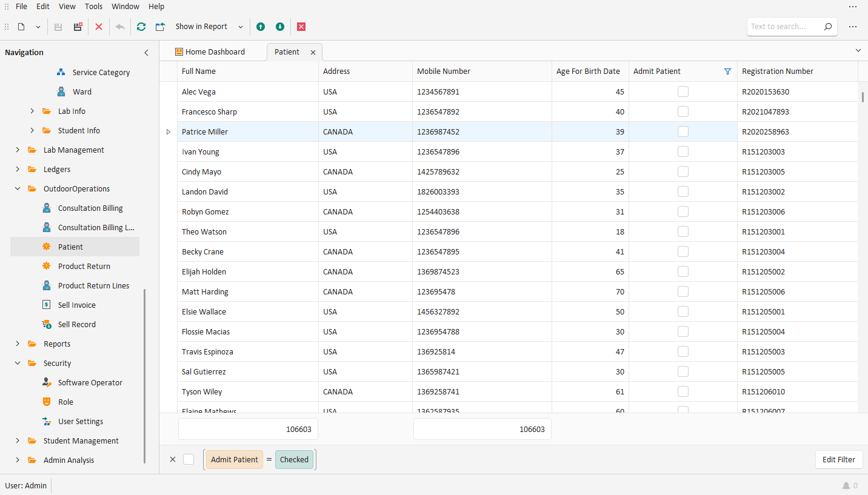Open the new record document icon
The width and height of the screenshot is (868, 495).
(21, 27)
